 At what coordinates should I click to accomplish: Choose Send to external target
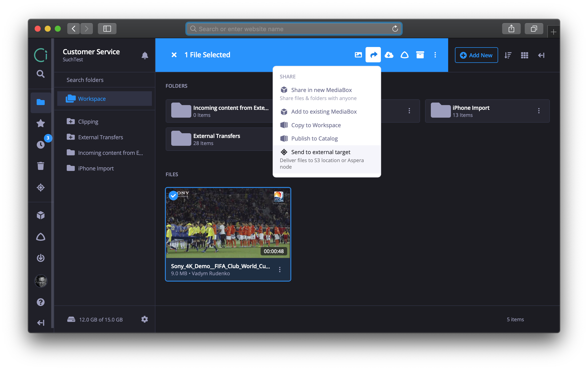[x=327, y=159]
